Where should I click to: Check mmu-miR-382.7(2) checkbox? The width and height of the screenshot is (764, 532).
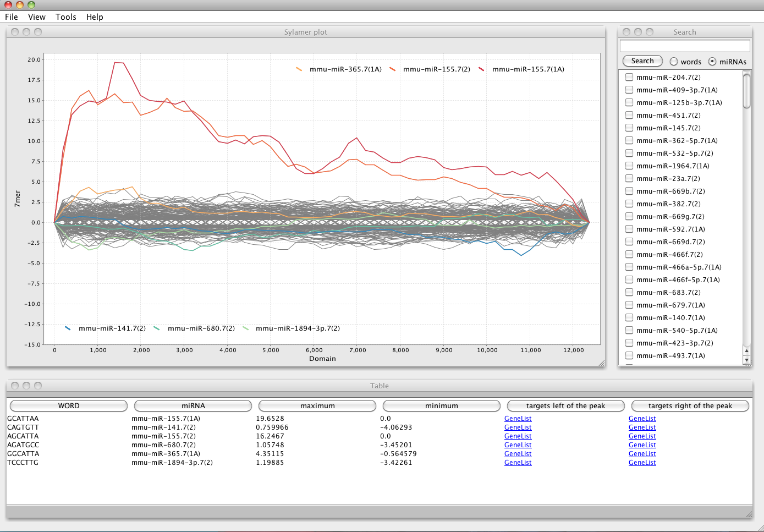629,204
